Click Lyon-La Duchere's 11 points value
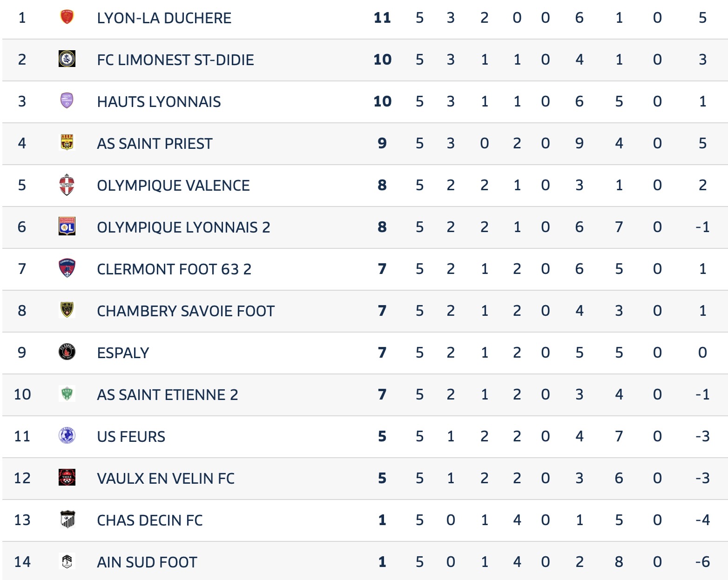The image size is (728, 580). click(x=382, y=18)
